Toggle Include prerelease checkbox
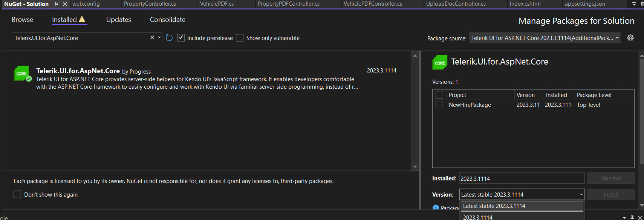Viewport: 644px width, 220px height. pos(181,38)
